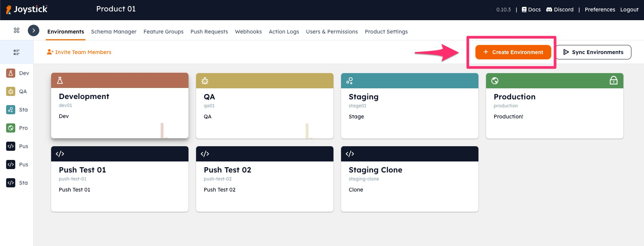Click the Clone description on Staging Clone

pos(356,190)
